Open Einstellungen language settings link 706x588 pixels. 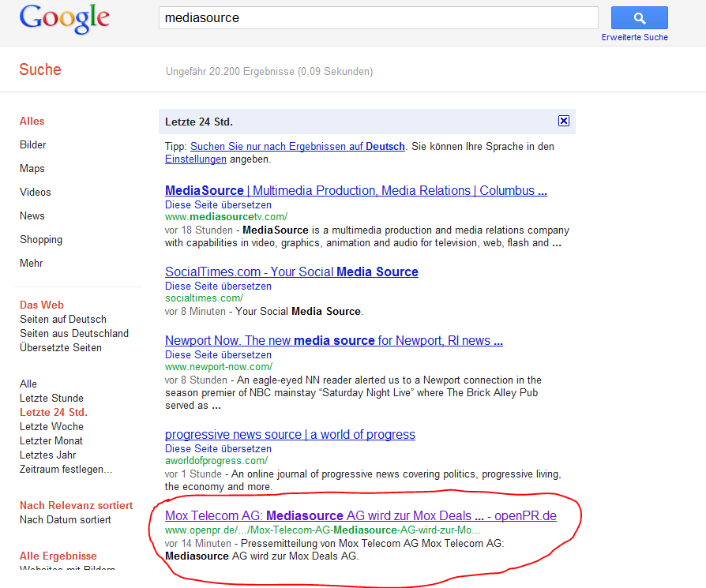(195, 159)
